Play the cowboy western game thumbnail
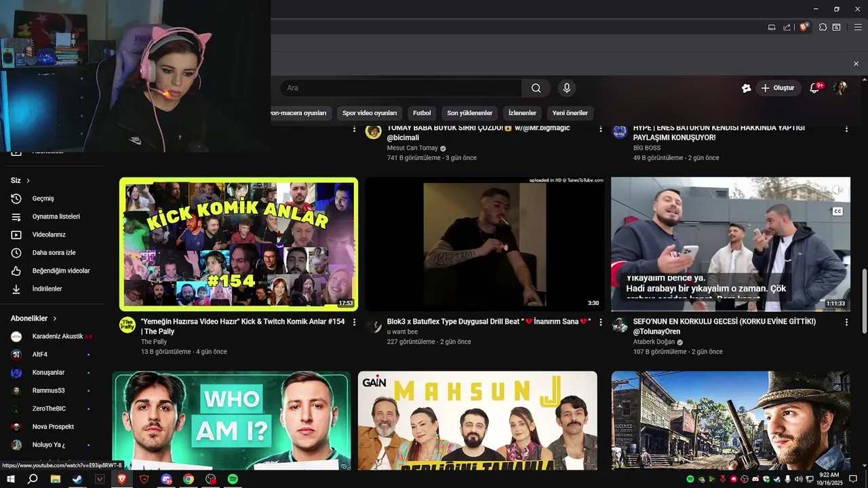This screenshot has width=868, height=488. click(x=730, y=420)
